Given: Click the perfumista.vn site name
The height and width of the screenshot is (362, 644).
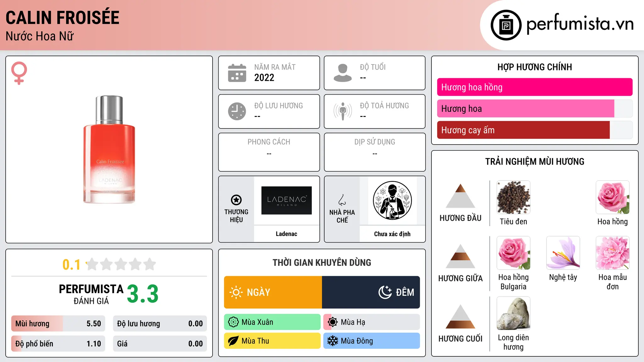Looking at the screenshot, I should (x=580, y=24).
